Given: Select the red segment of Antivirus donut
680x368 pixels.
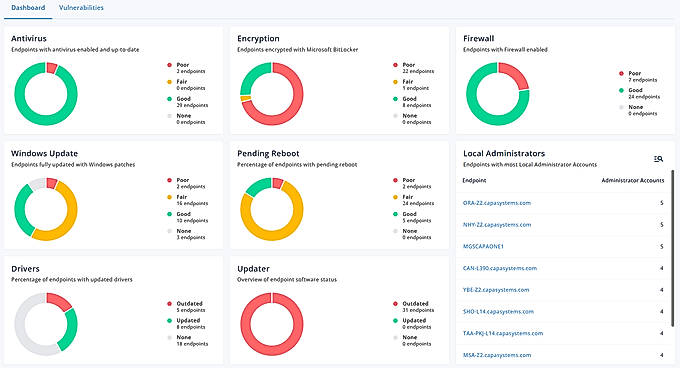Looking at the screenshot, I should 52,68.
